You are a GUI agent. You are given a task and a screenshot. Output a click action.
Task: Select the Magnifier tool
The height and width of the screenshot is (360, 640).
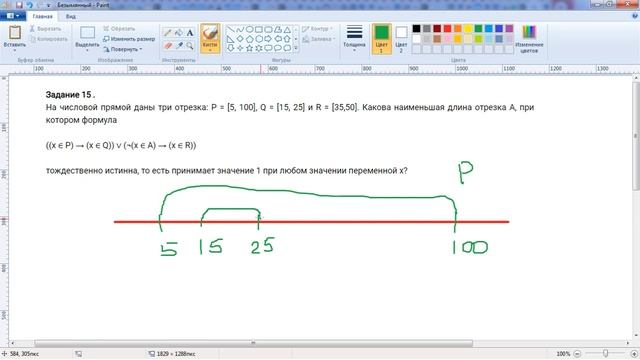click(190, 46)
